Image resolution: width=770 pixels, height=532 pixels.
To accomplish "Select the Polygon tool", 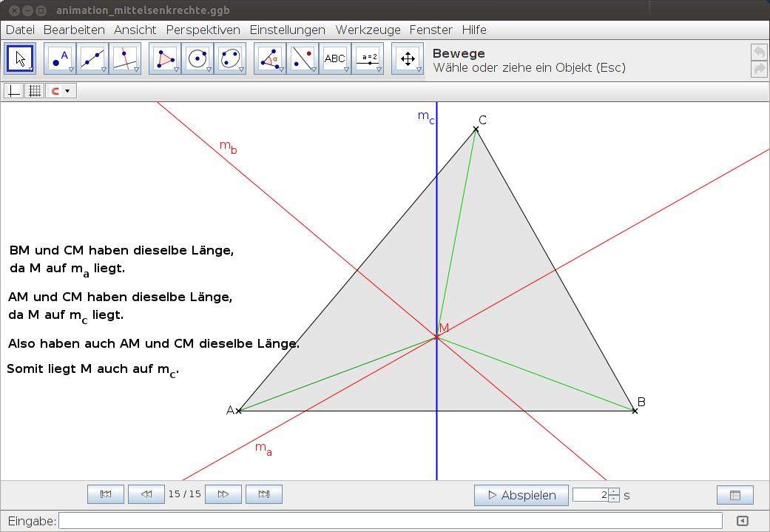I will (x=166, y=58).
